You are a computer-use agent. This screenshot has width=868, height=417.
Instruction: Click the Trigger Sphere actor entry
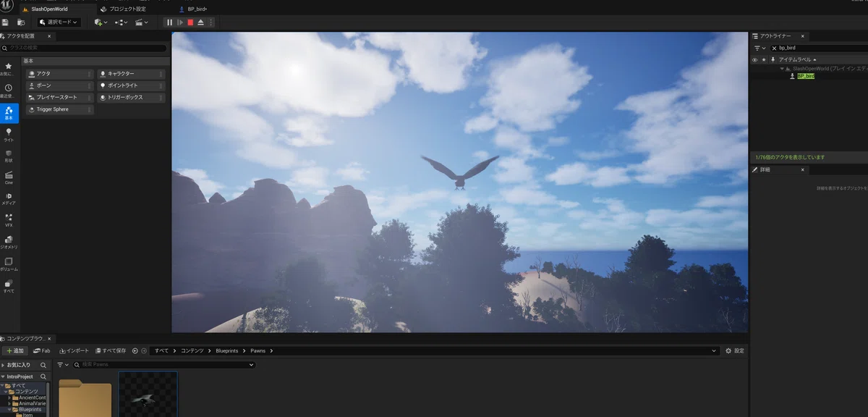click(60, 109)
